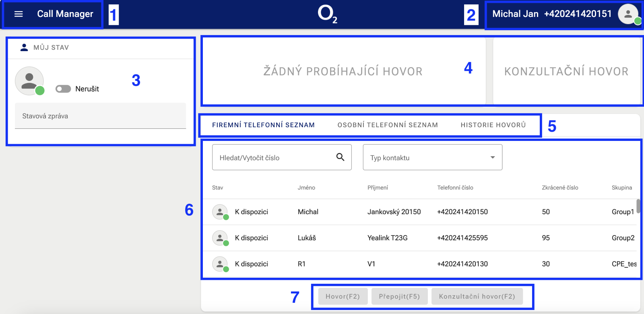This screenshot has height=314, width=644.
Task: Open the Historie hovorů tab
Action: [x=493, y=125]
